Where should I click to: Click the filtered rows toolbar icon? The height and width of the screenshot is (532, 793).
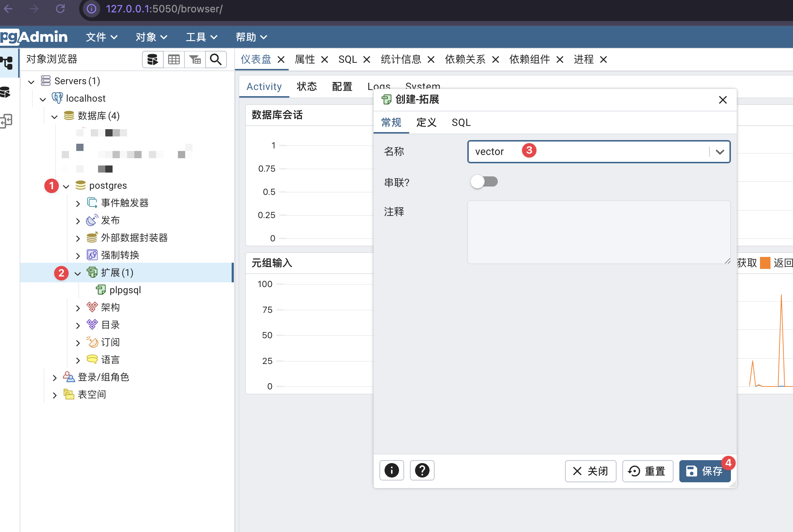(x=195, y=60)
